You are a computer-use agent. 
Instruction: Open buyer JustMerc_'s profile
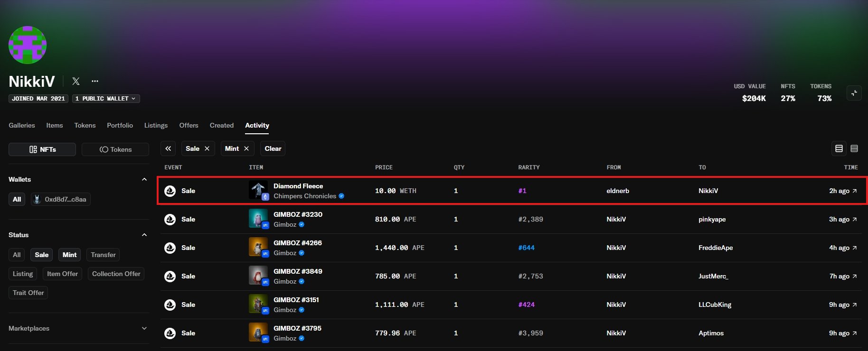pos(713,276)
